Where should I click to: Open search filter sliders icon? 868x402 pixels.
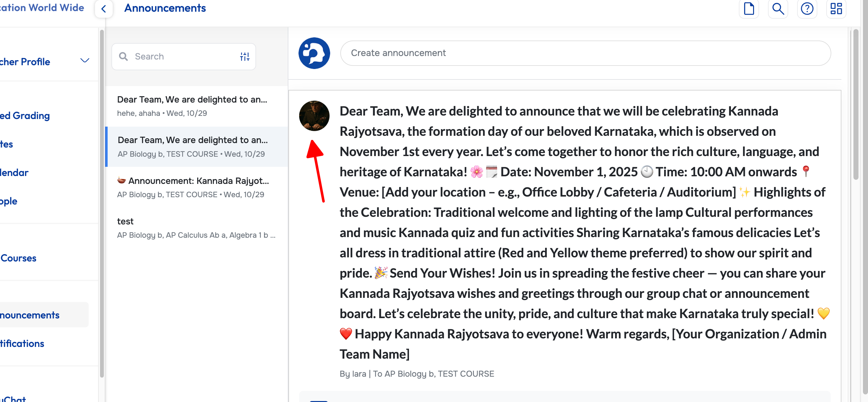click(x=245, y=57)
